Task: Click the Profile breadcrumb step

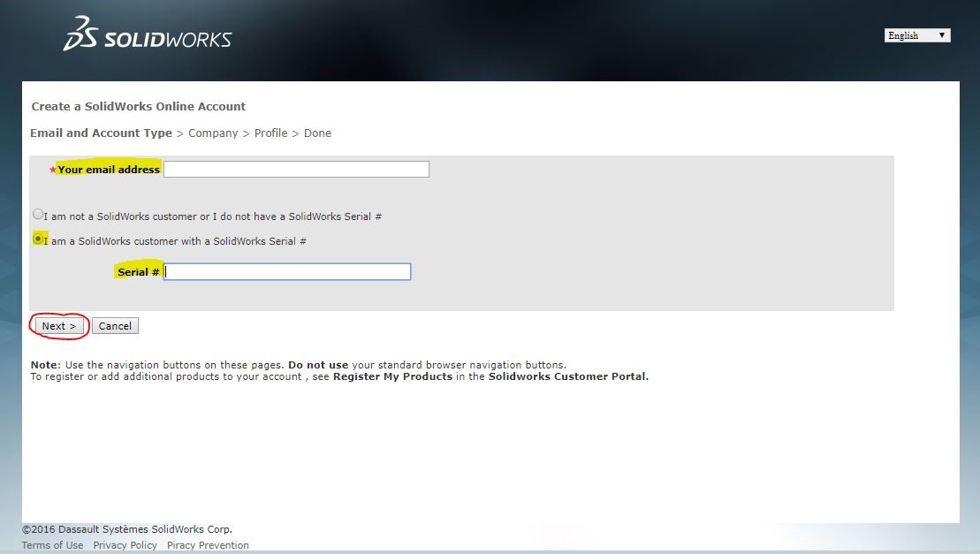Action: [x=270, y=133]
